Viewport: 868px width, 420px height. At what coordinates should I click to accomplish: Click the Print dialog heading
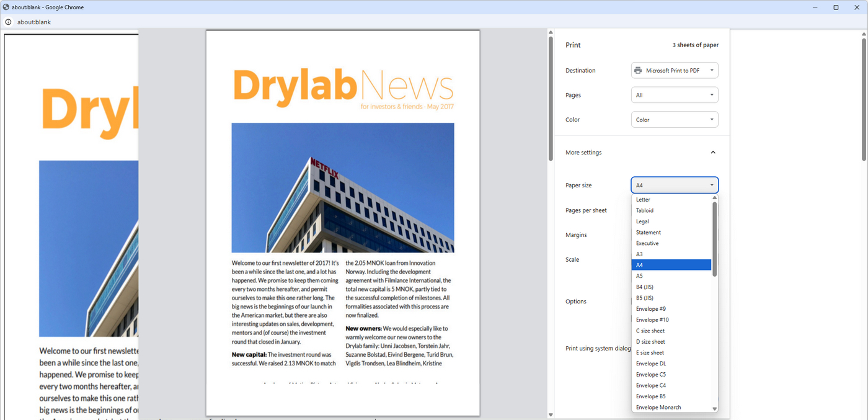point(573,45)
